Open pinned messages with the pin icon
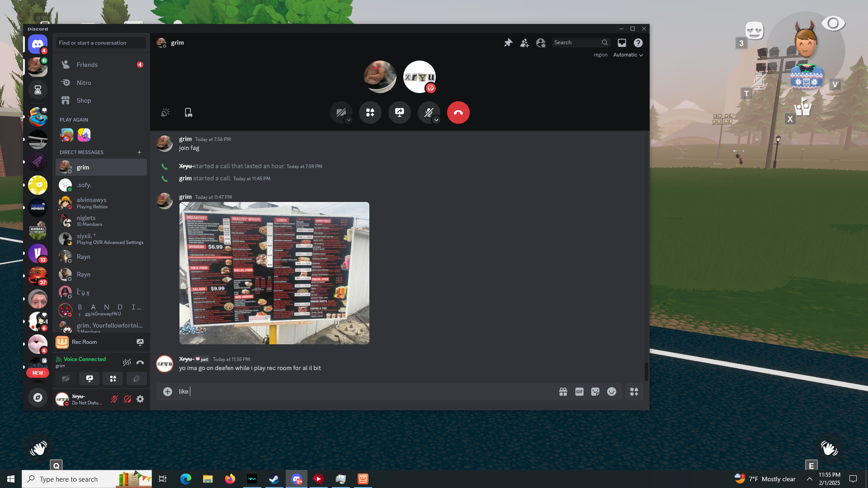The image size is (868, 488). 508,42
